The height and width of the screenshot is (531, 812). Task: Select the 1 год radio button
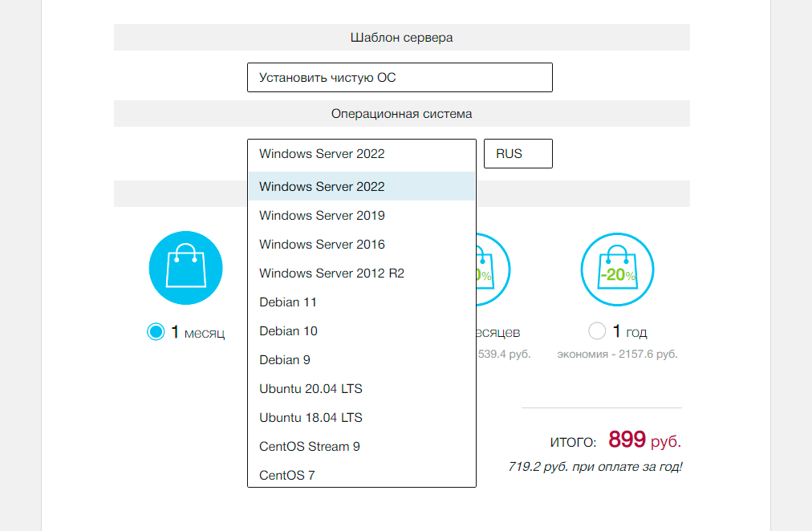click(597, 330)
